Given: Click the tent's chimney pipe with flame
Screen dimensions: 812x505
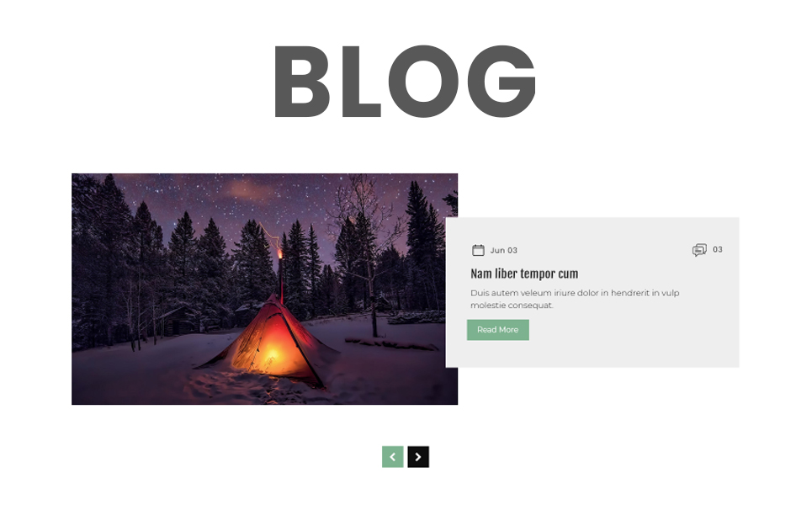Looking at the screenshot, I should pyautogui.click(x=281, y=274).
